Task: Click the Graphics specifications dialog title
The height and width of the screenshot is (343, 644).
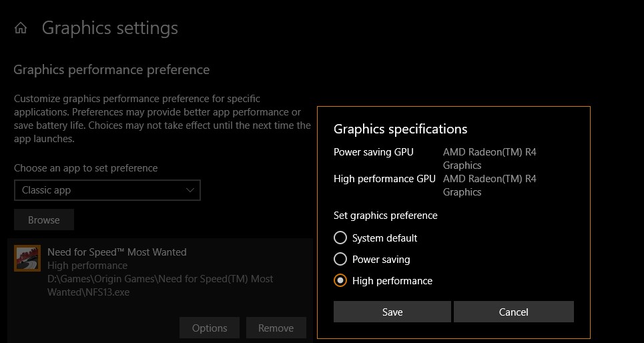Action: coord(400,129)
